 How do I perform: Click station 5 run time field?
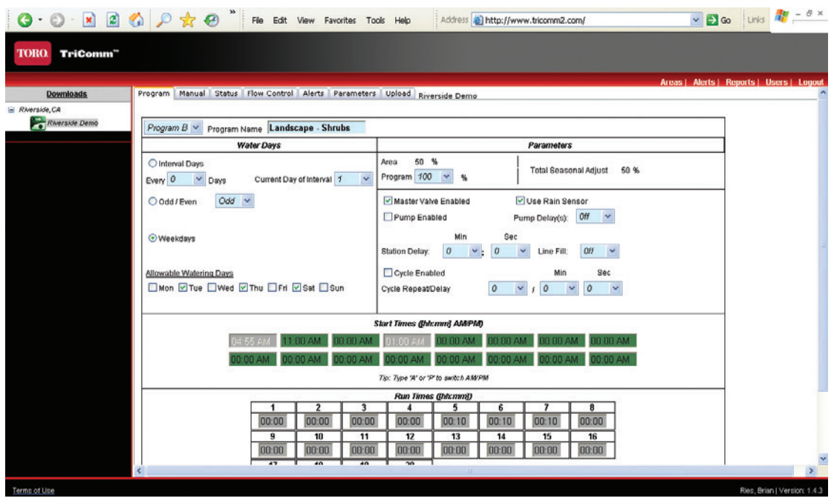(x=455, y=421)
